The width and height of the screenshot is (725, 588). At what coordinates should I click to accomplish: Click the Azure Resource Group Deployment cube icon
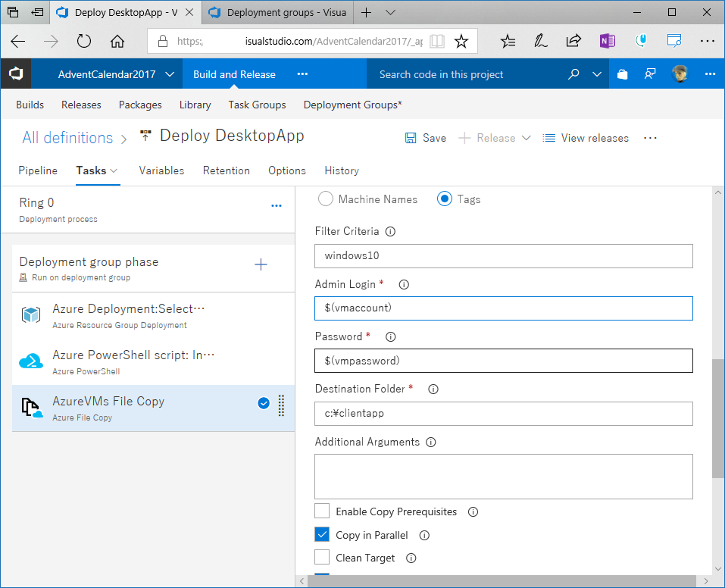click(x=31, y=315)
